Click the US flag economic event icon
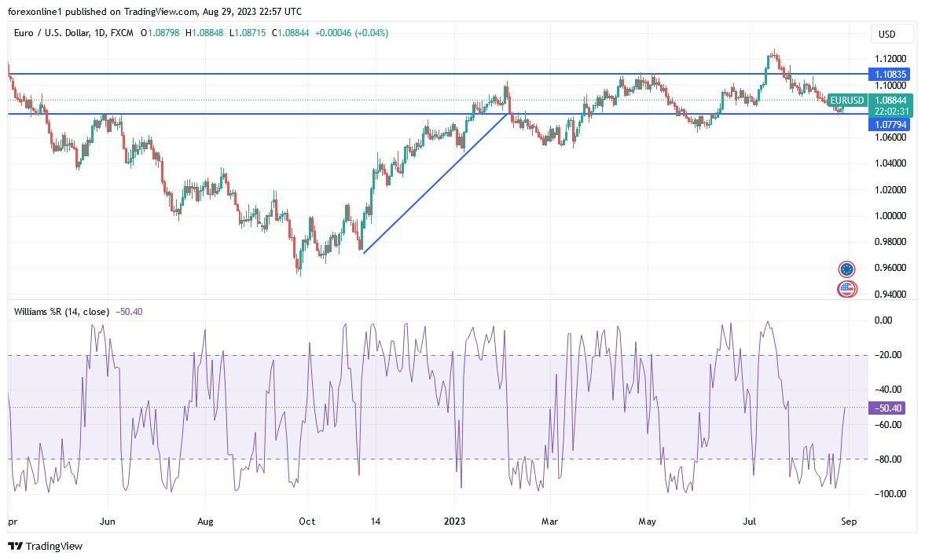 (846, 289)
